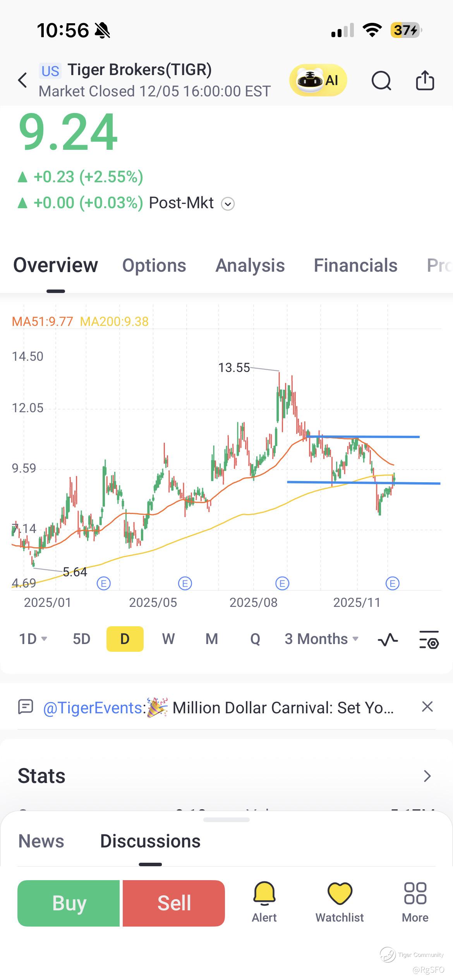Select the D daily chart interval
The image size is (453, 980).
pos(125,639)
